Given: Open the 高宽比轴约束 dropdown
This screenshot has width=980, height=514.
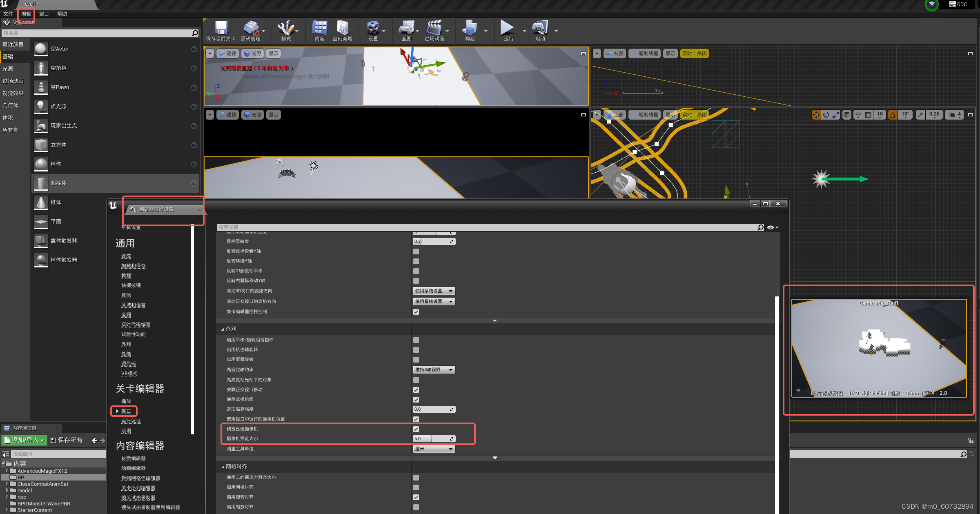Looking at the screenshot, I should pyautogui.click(x=434, y=369).
